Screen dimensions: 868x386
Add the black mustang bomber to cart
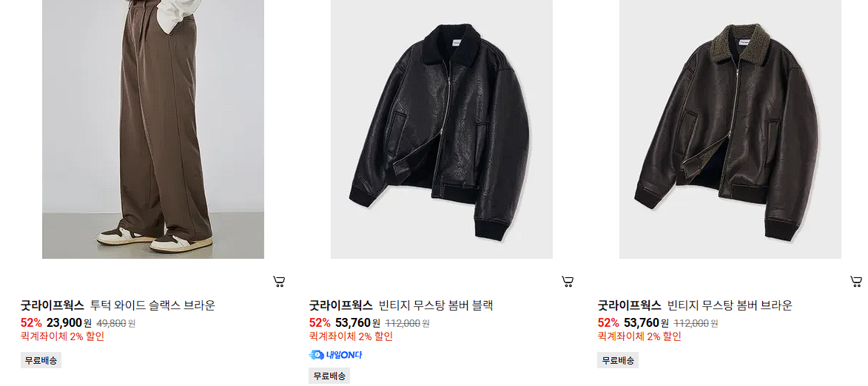tap(568, 282)
